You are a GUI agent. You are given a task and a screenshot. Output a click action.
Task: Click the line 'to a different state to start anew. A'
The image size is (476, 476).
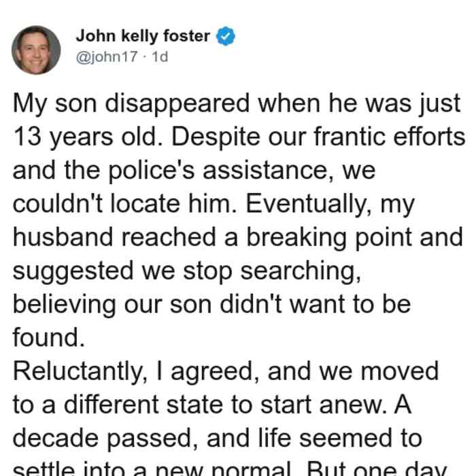click(x=212, y=405)
